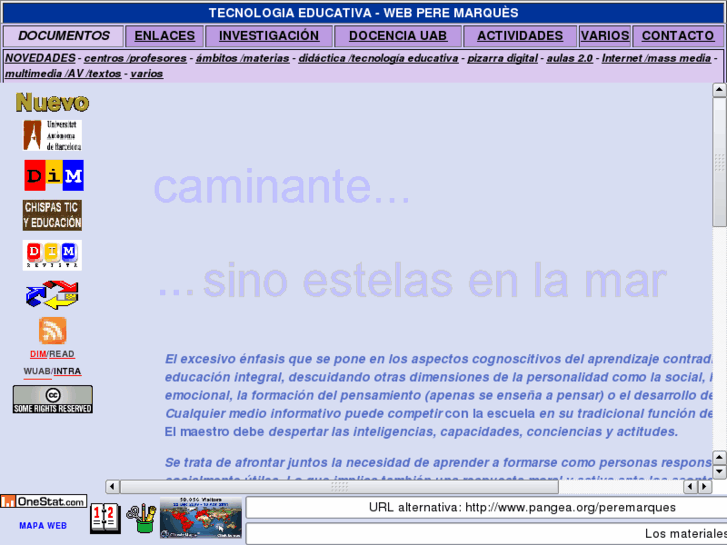Screen dimensions: 727x545
Task: Open the DIM link under RSS icon
Action: point(38,354)
